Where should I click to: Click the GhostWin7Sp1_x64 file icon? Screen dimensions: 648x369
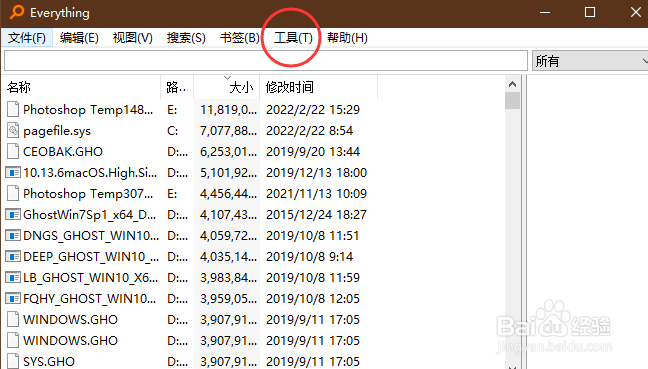point(13,214)
